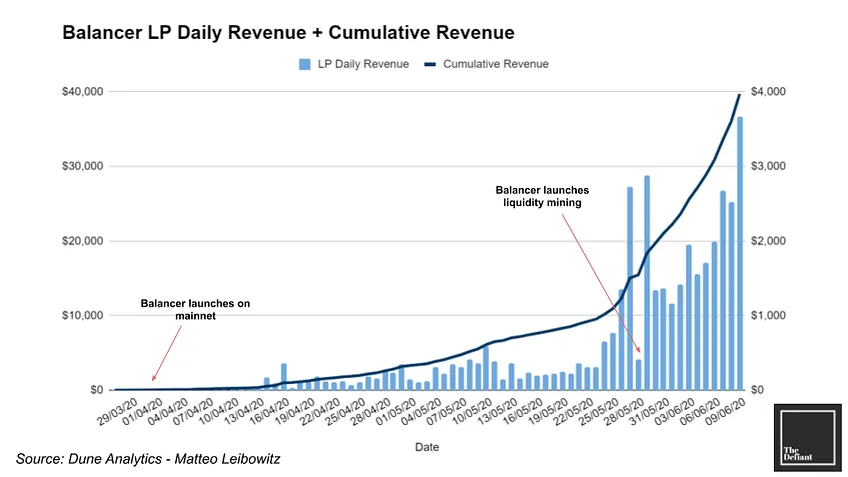
Task: Click the 07/05/20 date label
Action: (x=447, y=412)
